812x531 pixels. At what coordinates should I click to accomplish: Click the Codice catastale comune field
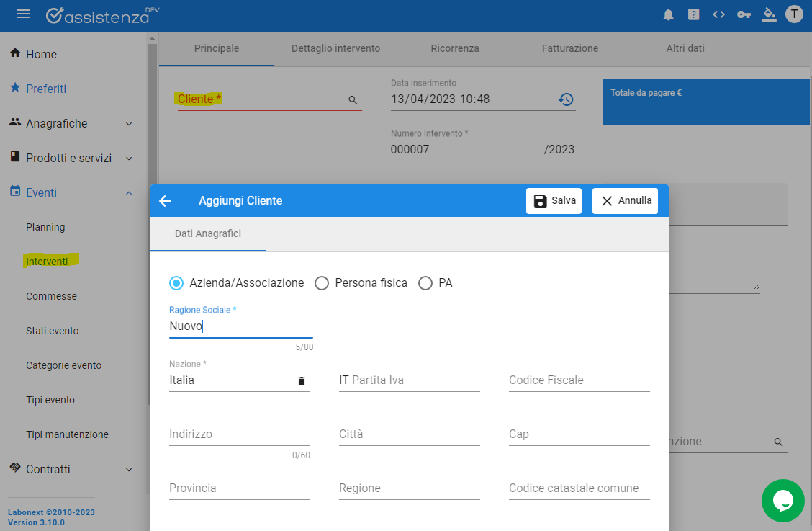(579, 488)
